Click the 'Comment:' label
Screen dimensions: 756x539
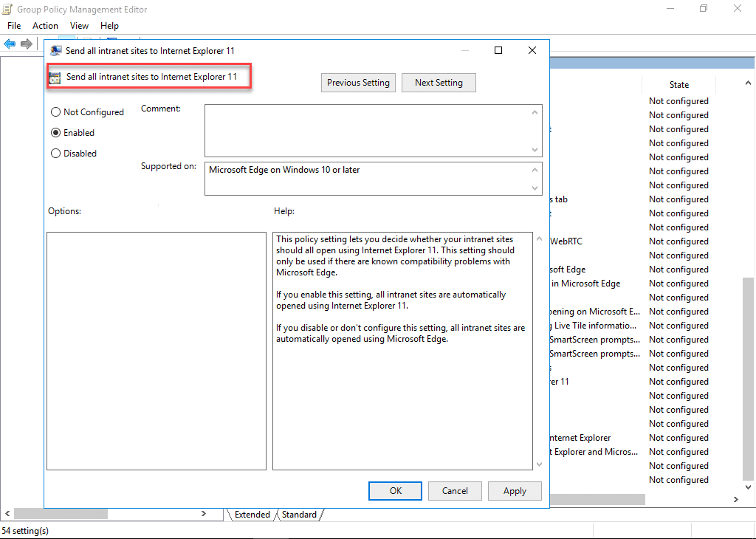[x=161, y=109]
